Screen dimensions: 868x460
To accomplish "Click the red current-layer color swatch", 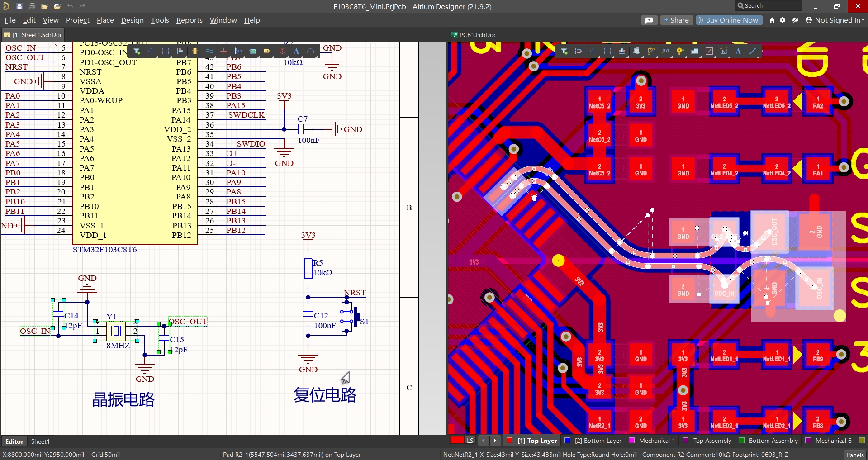I will [x=457, y=441].
